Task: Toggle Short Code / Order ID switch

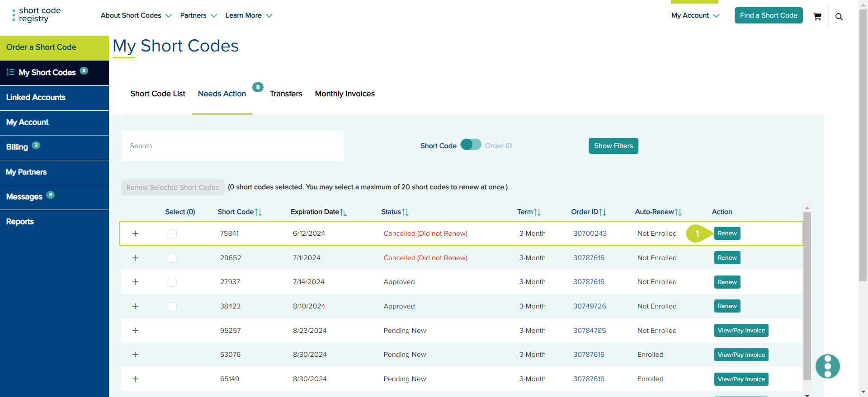Action: coord(471,145)
